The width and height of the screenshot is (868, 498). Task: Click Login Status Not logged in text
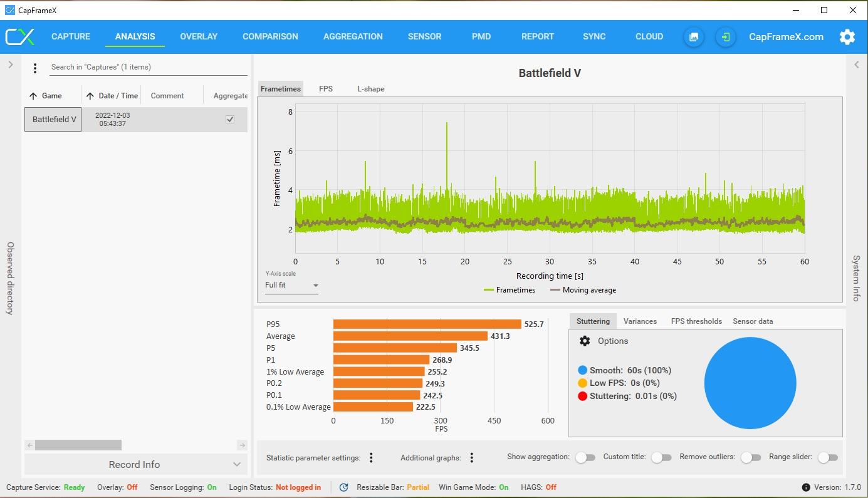275,487
